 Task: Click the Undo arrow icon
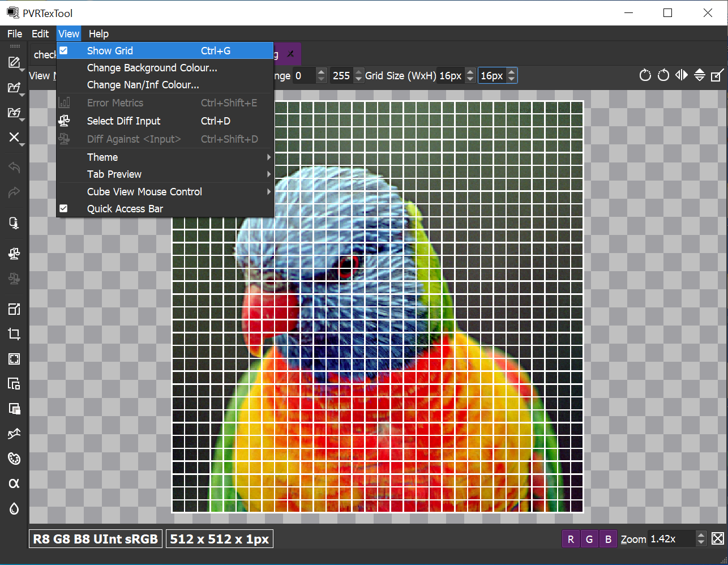14,168
